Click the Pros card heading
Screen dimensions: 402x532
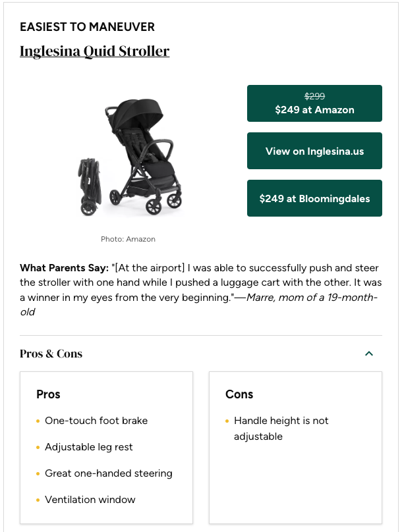click(48, 394)
